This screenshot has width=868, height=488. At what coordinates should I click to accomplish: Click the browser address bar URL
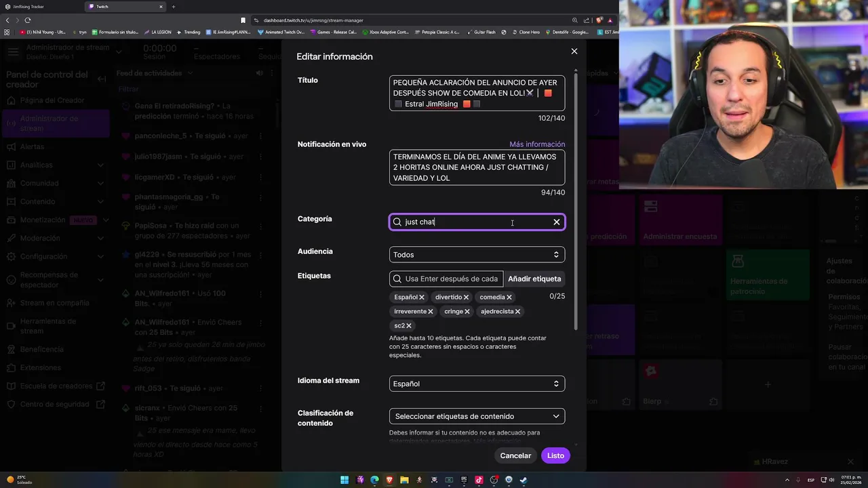[313, 20]
